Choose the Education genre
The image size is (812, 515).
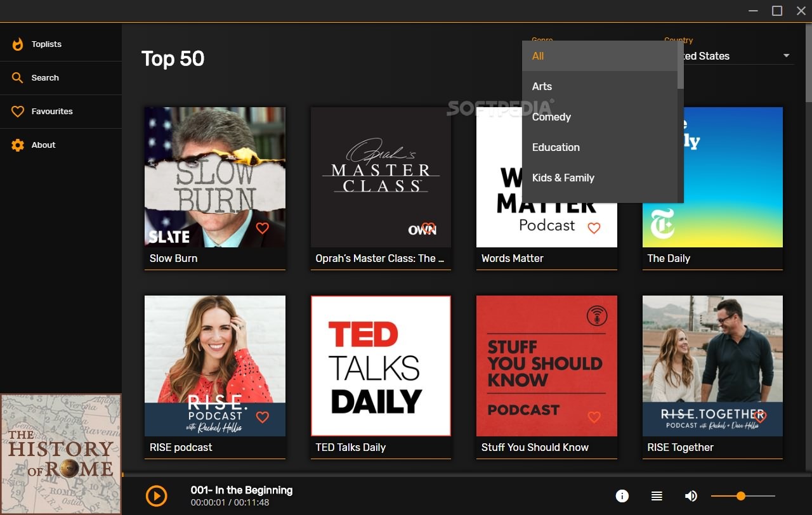tap(599, 147)
